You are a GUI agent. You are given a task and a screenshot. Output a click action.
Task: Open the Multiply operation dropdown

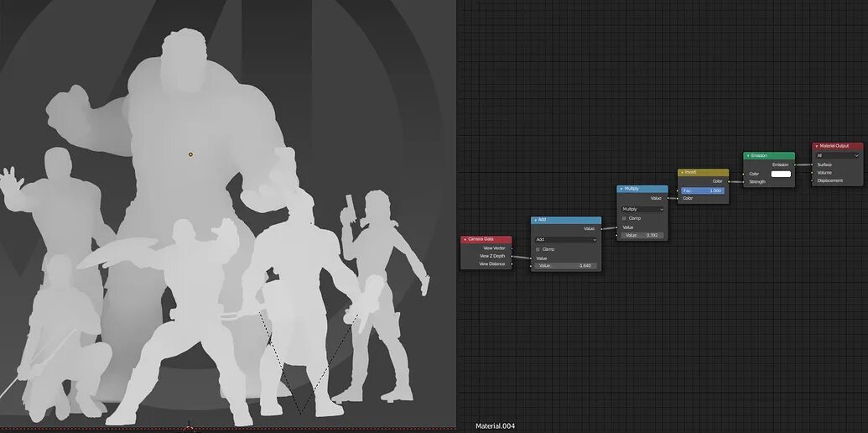(x=642, y=209)
